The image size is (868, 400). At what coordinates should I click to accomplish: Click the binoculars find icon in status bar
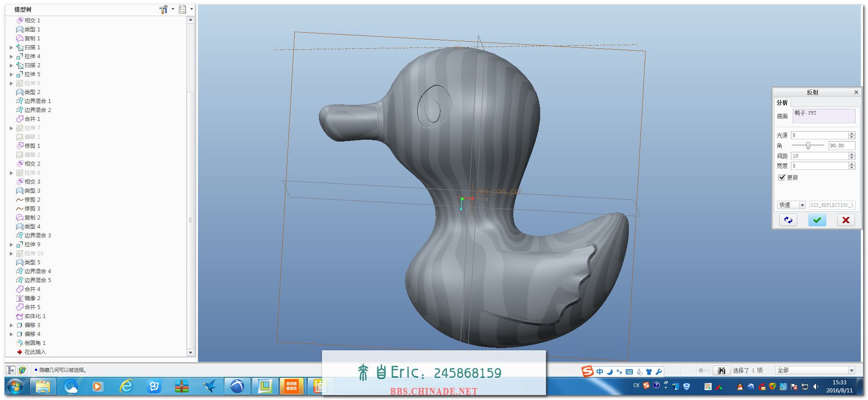[x=721, y=370]
